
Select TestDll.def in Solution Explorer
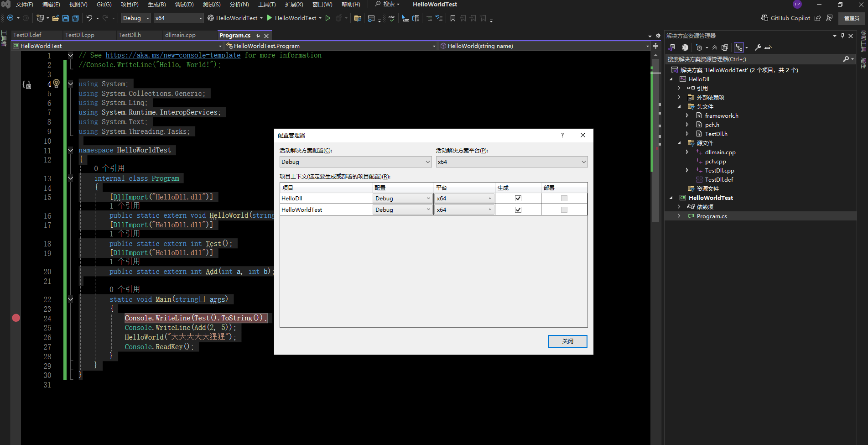click(x=719, y=180)
